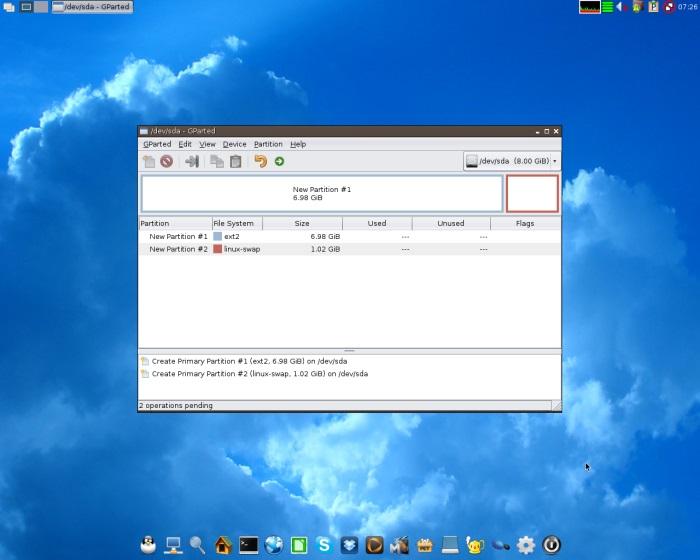Screen dimensions: 700x560
Task: Click the linux-swap file system color swatch
Action: click(x=217, y=249)
